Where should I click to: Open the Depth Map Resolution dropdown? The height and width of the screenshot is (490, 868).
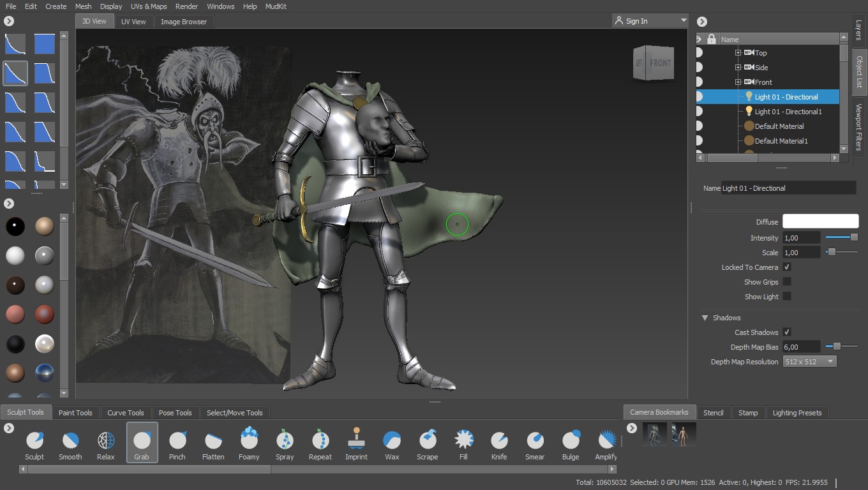[809, 361]
